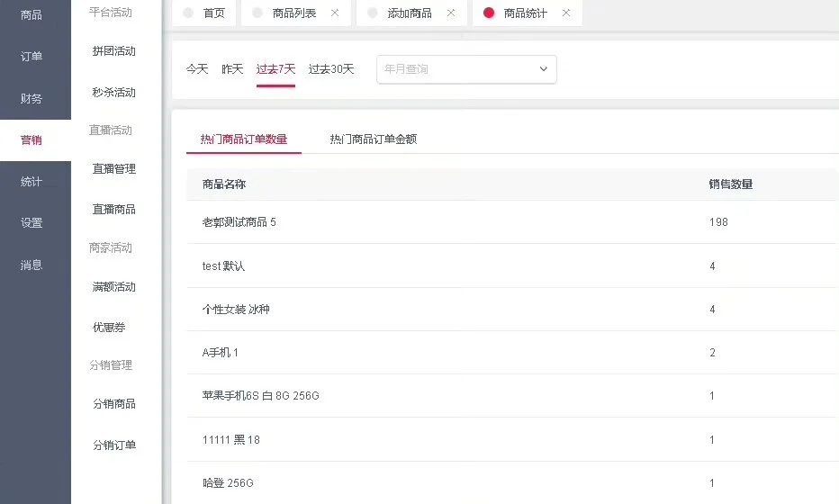839x504 pixels.
Task: Switch to the 首页 tab
Action: (213, 13)
